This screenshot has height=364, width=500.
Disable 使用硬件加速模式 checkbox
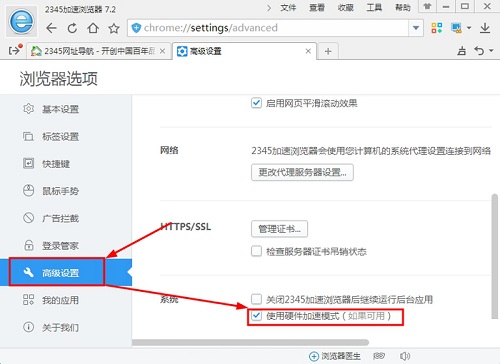(x=256, y=316)
